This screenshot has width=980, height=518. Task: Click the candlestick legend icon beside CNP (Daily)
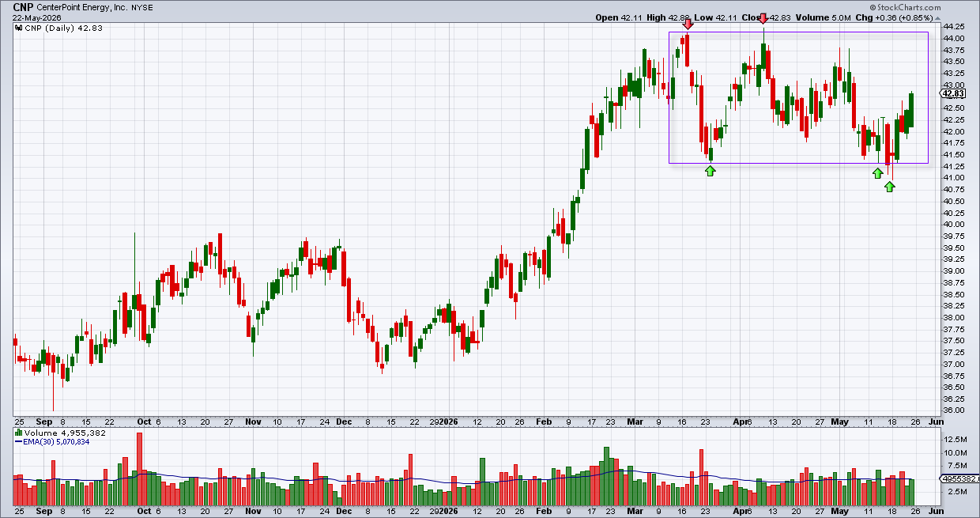[x=18, y=28]
